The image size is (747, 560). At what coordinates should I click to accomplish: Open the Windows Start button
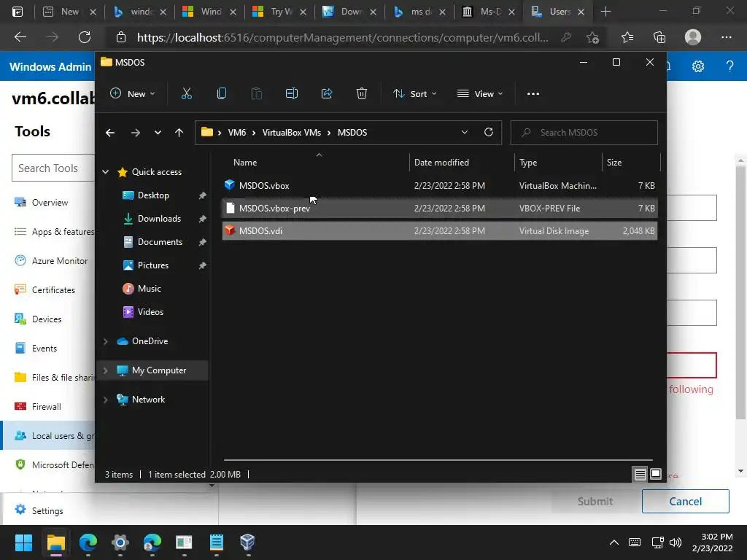click(23, 542)
